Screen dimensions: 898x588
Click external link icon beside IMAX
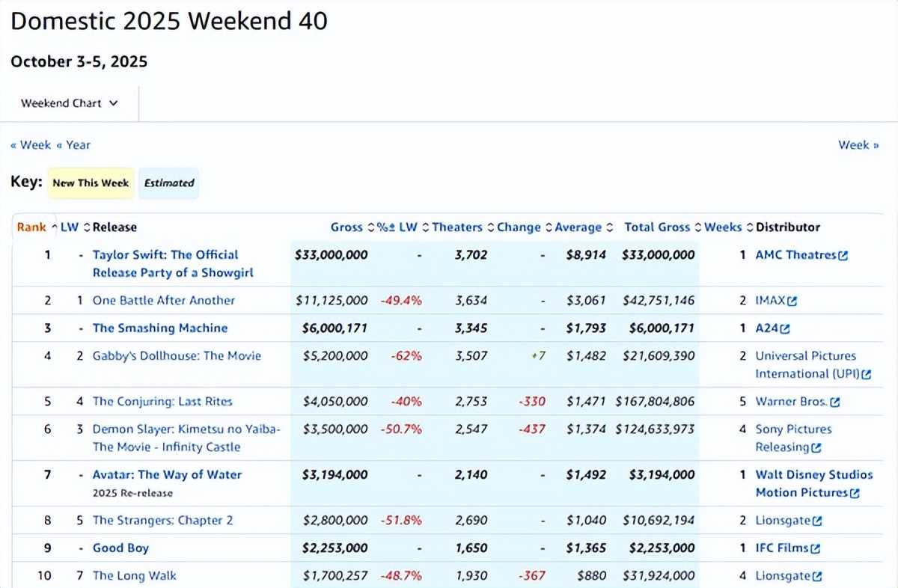(792, 301)
